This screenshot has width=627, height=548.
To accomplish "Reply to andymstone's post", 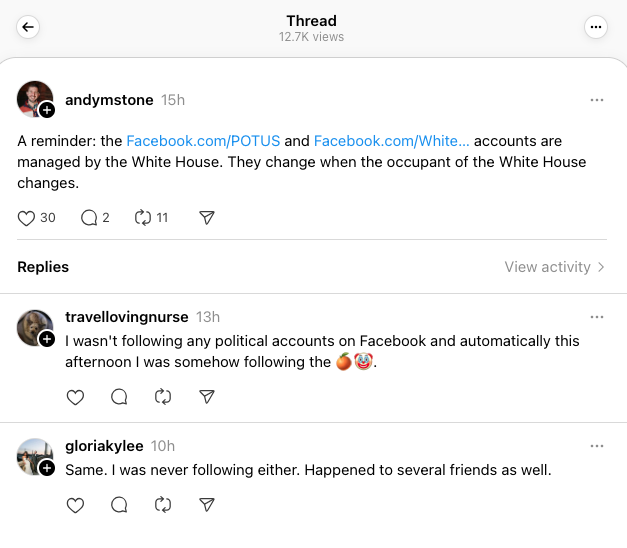I will pyautogui.click(x=88, y=217).
